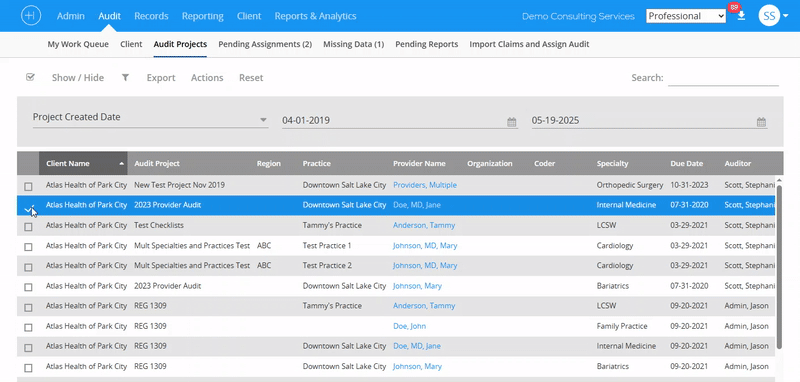This screenshot has height=382, width=800.
Task: Click the circular plus logo icon
Action: click(x=31, y=16)
